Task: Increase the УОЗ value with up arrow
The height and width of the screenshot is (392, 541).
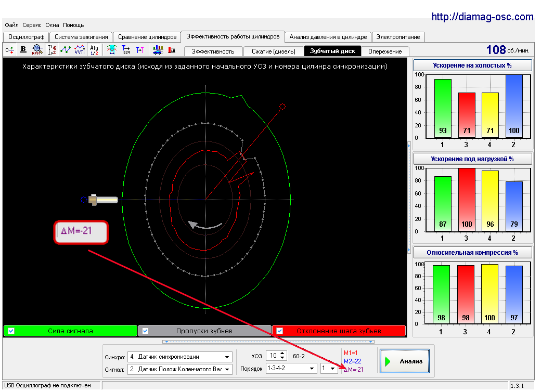Action: [282, 353]
